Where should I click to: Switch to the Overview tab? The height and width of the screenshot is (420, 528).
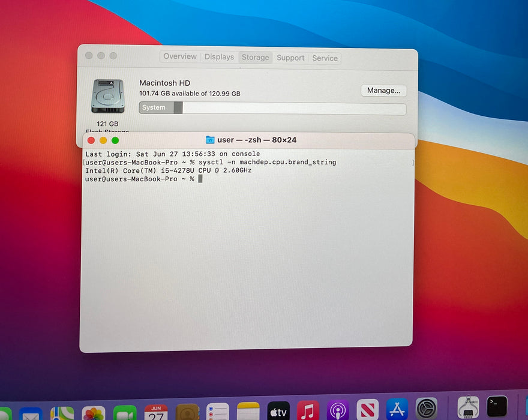click(x=180, y=56)
